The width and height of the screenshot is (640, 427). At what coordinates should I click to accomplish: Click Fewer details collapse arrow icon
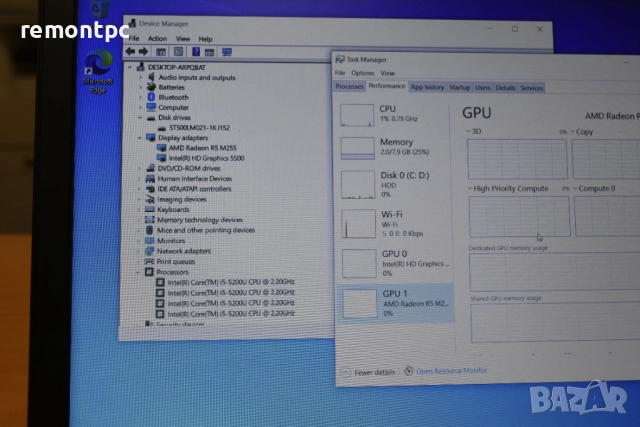point(345,372)
